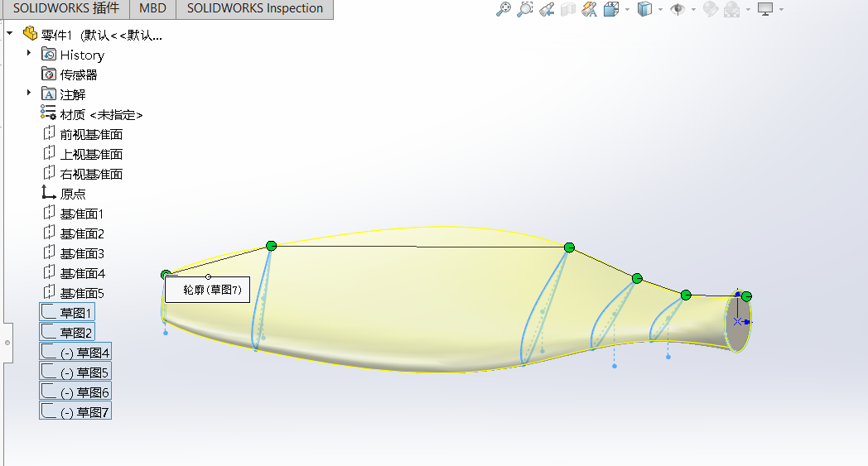Click the Edit Appearance sphere icon
The height and width of the screenshot is (466, 868).
(711, 9)
